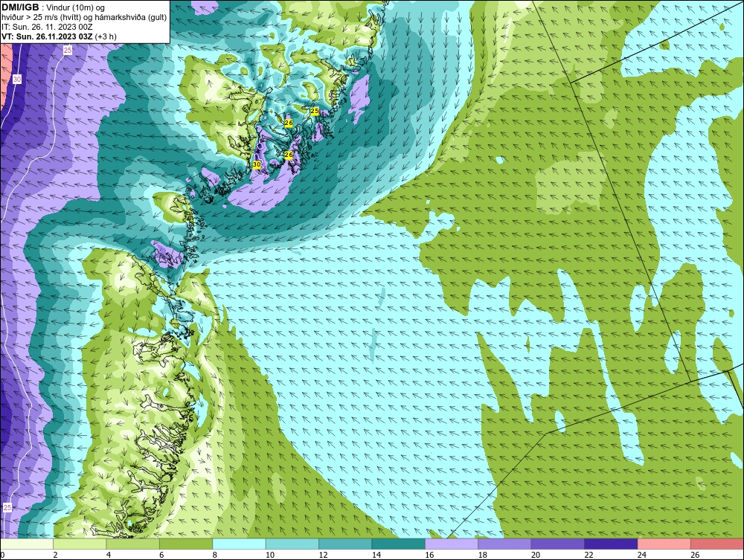Screen dimensions: 744x560
Task: Click the legend scale value 26
Action: [x=695, y=555]
